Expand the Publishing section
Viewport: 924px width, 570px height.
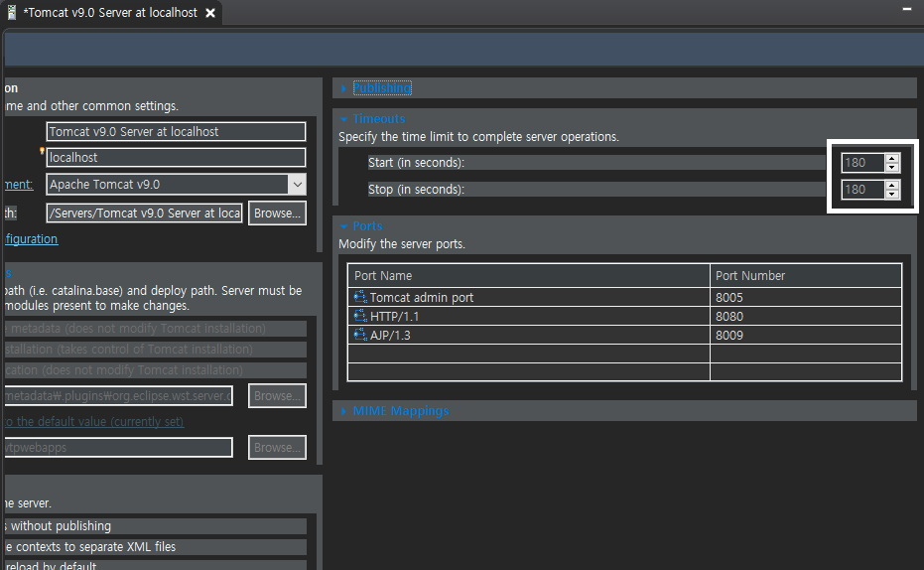(x=343, y=88)
